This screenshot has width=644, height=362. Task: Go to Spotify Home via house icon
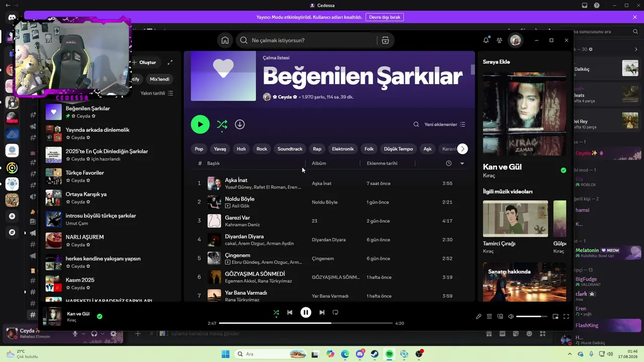pos(225,40)
